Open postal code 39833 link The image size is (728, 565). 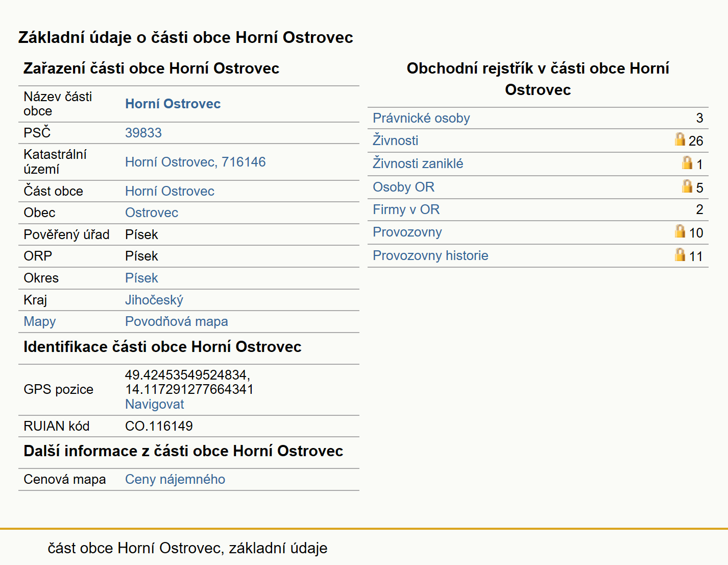143,133
